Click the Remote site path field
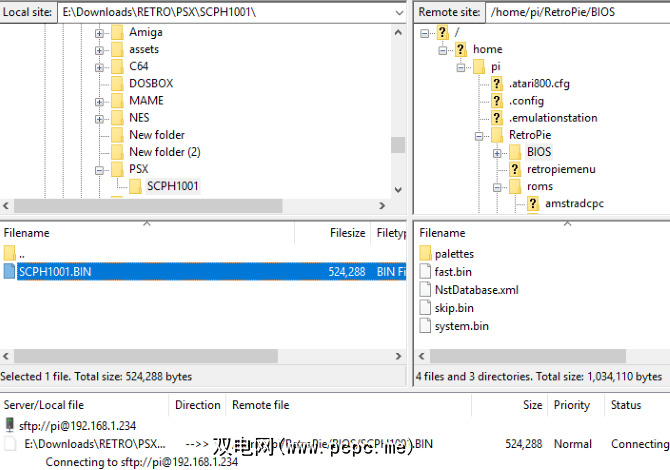670x470 pixels. click(578, 12)
